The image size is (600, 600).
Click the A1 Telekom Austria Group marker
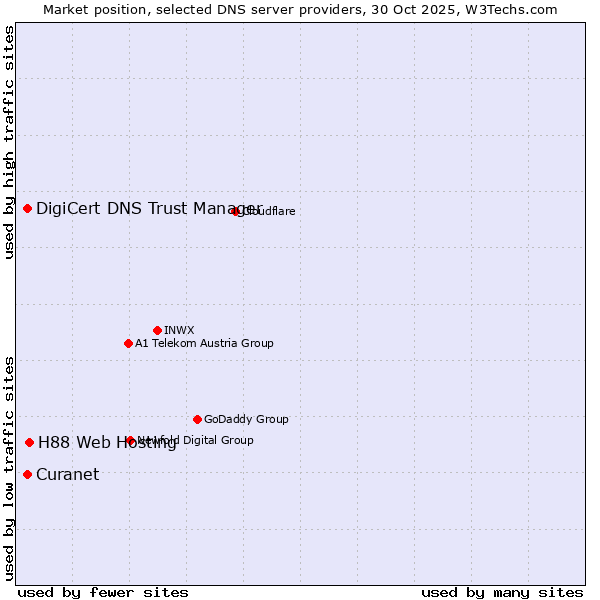coord(128,343)
